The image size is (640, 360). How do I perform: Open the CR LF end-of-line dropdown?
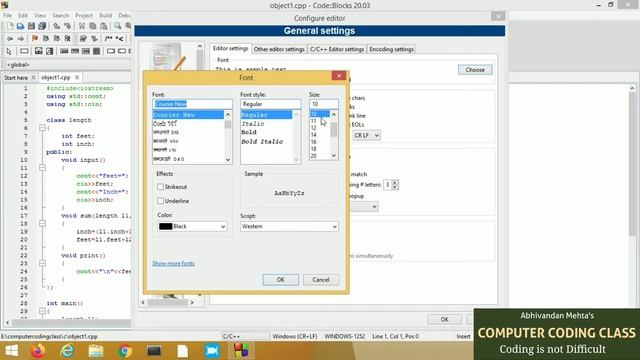pyautogui.click(x=366, y=135)
